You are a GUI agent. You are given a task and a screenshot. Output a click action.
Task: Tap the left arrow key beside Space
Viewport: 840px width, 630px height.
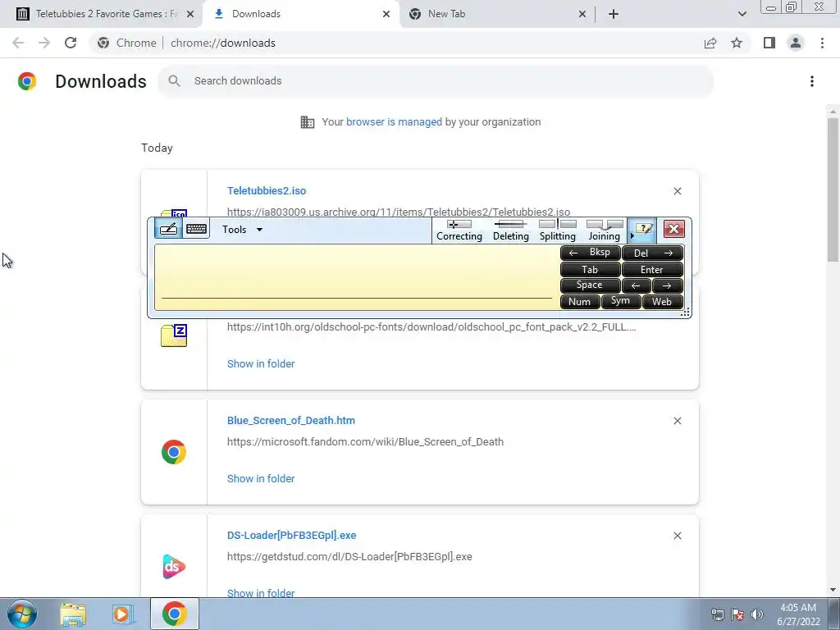pos(637,285)
